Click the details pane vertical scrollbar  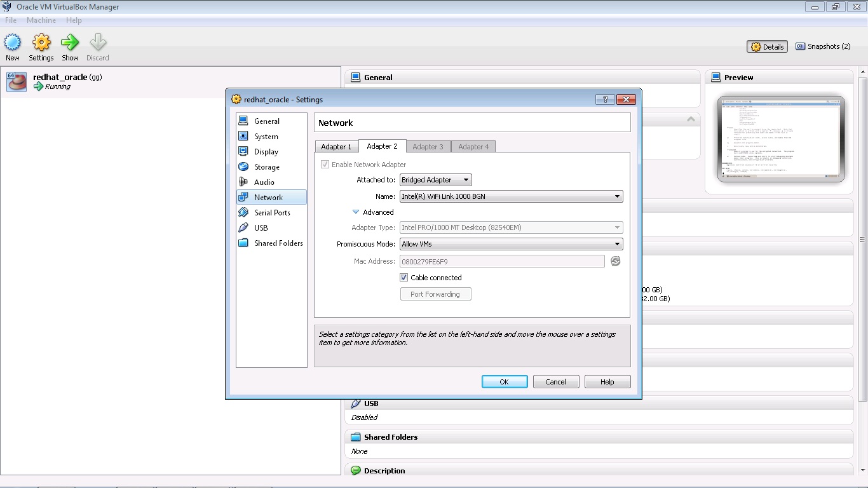862,239
